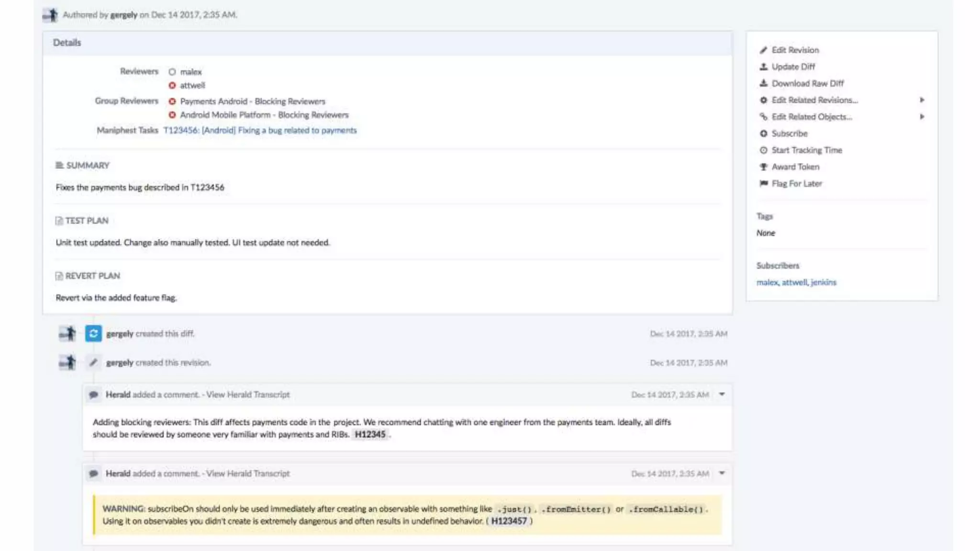Click the Payments Android blocking reviewer status icon

(172, 101)
